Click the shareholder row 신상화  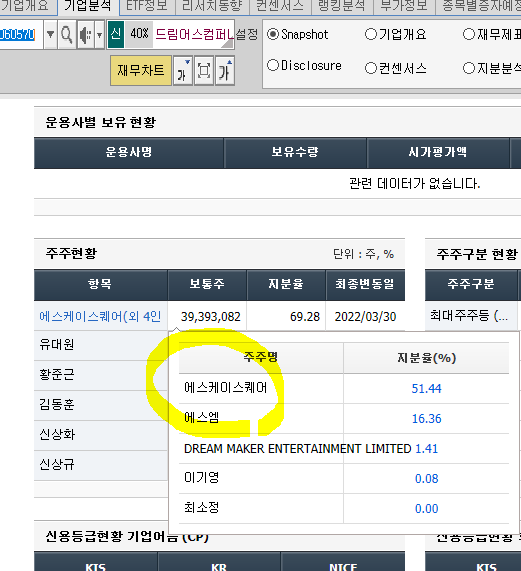click(100, 435)
